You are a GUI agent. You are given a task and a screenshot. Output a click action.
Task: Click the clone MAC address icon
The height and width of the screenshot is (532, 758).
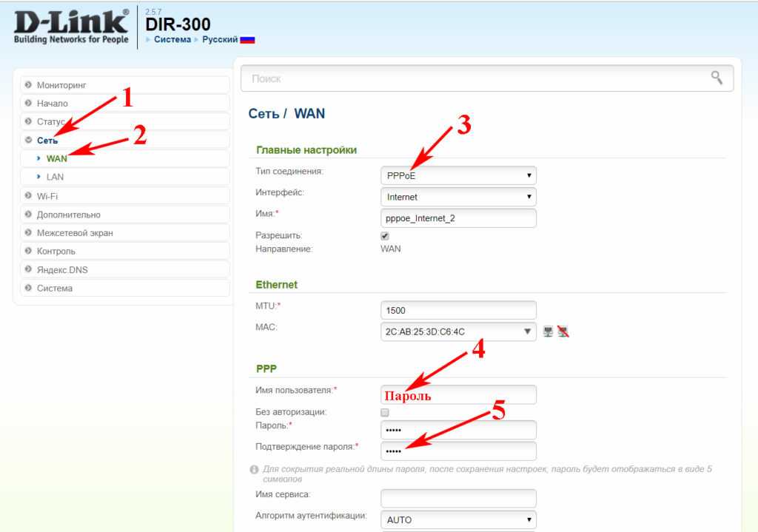click(548, 331)
